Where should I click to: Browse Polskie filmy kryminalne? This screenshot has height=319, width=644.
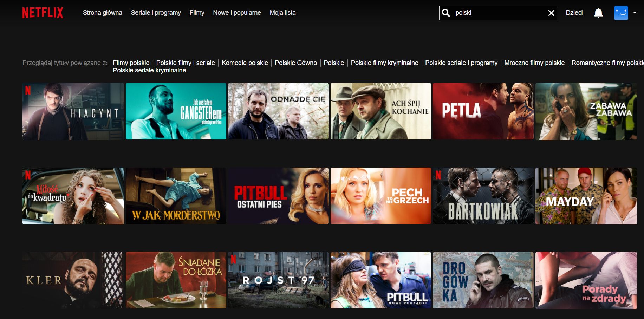click(x=385, y=63)
